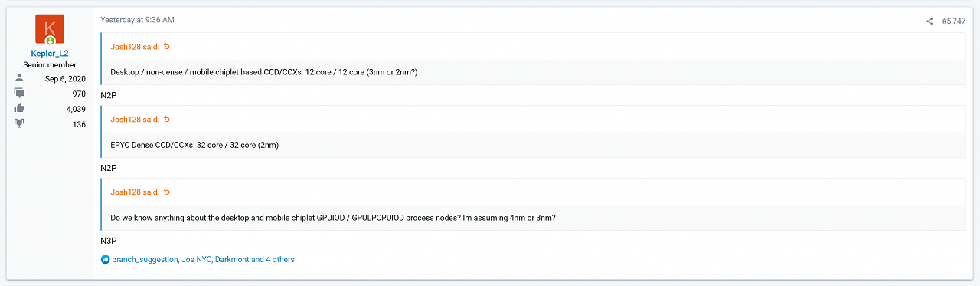Open the first "Josh128 said:" quote link
Viewport: 980px width, 286px height.
[x=135, y=46]
